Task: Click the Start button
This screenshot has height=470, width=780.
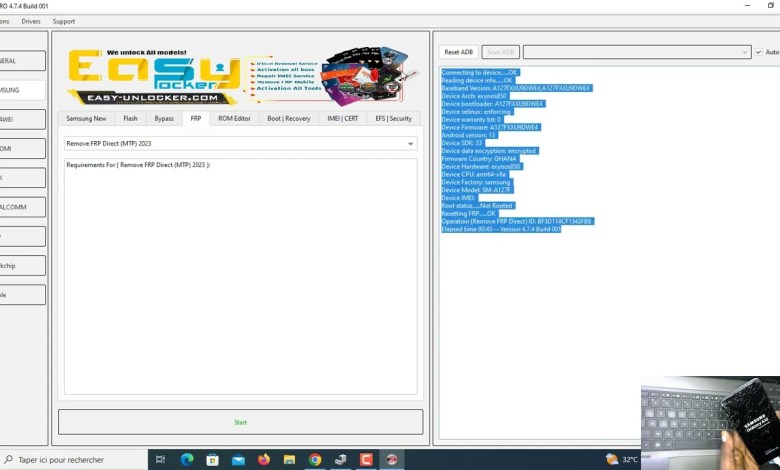Action: [241, 422]
